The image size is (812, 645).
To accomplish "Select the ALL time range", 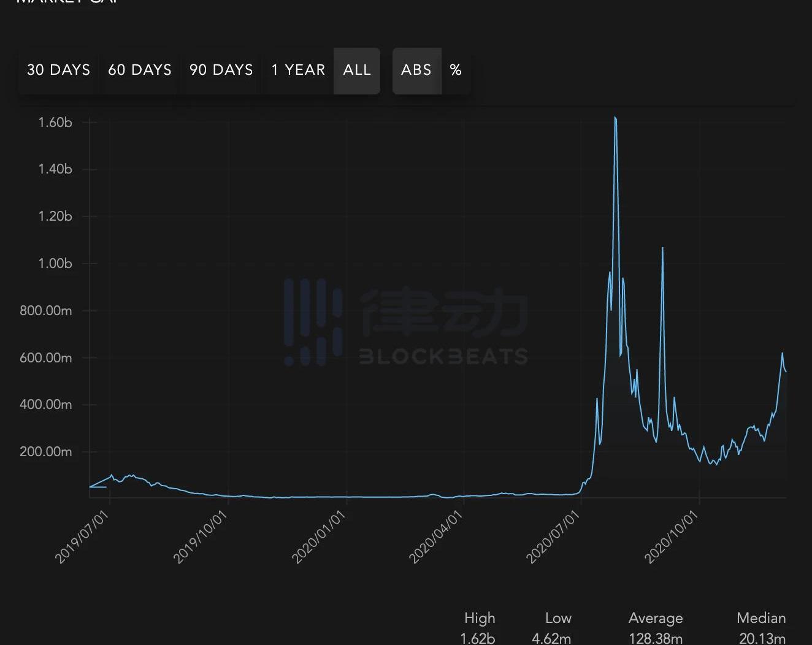I will (x=357, y=71).
